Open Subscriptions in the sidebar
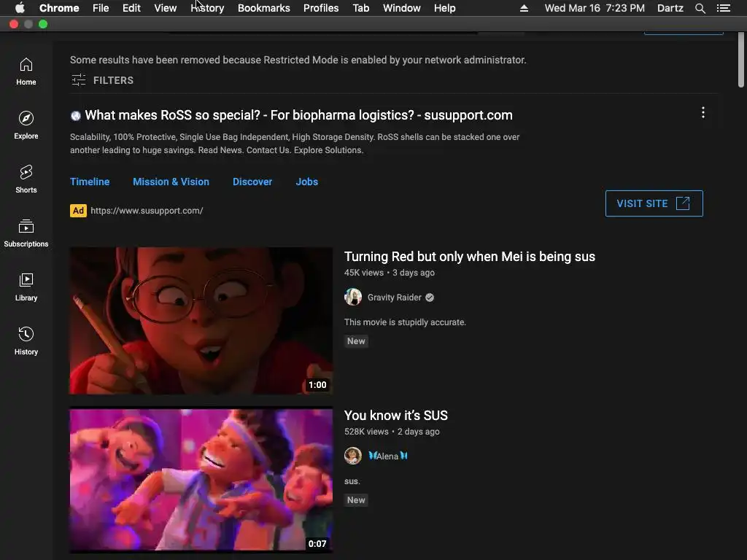 [x=26, y=233]
